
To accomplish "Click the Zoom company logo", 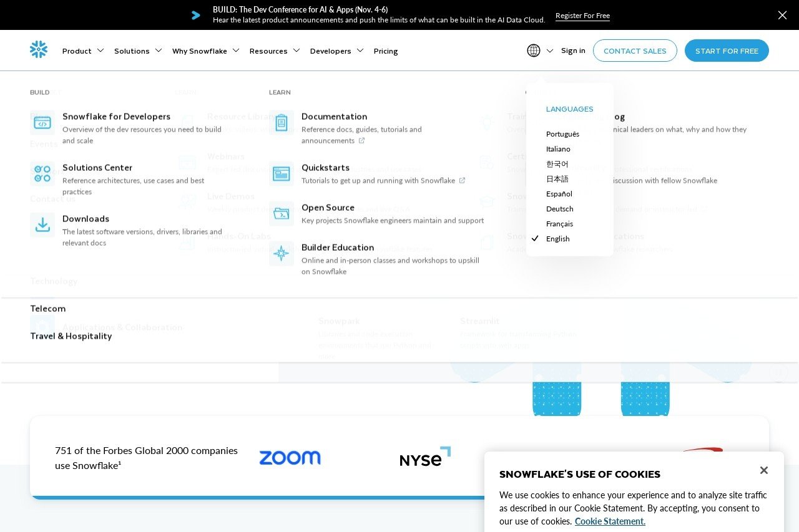I will coord(290,458).
